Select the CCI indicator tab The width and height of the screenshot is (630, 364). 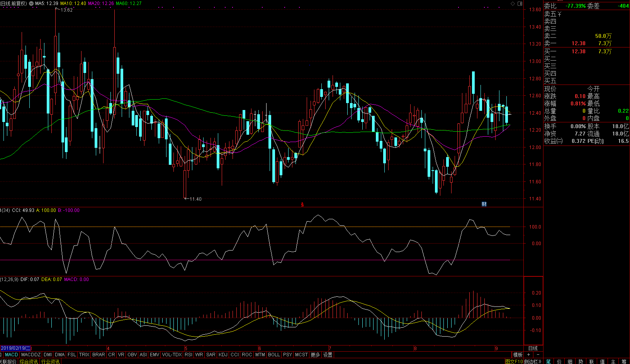[235, 355]
